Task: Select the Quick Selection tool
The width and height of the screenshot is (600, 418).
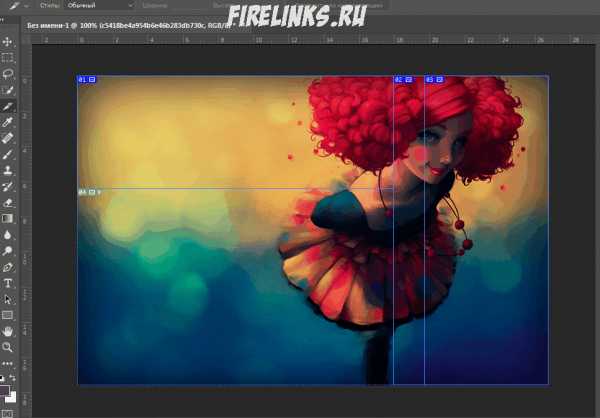Action: [7, 90]
